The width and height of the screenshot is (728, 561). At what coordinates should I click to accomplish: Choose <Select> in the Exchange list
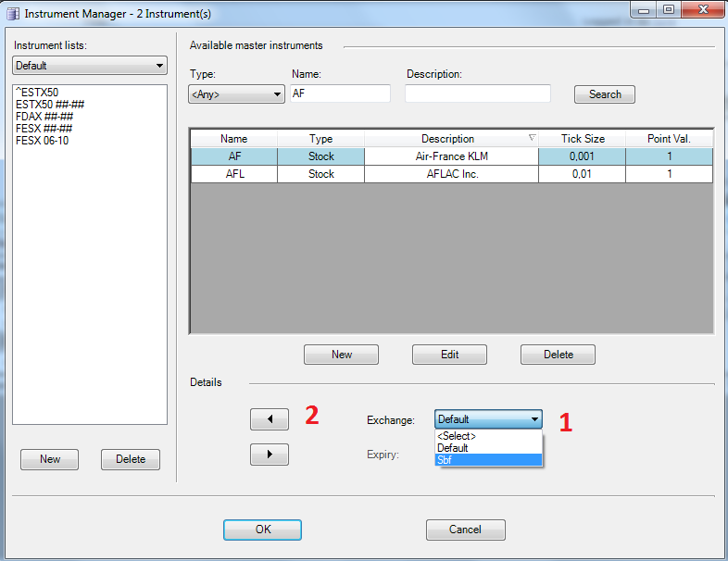pos(488,436)
